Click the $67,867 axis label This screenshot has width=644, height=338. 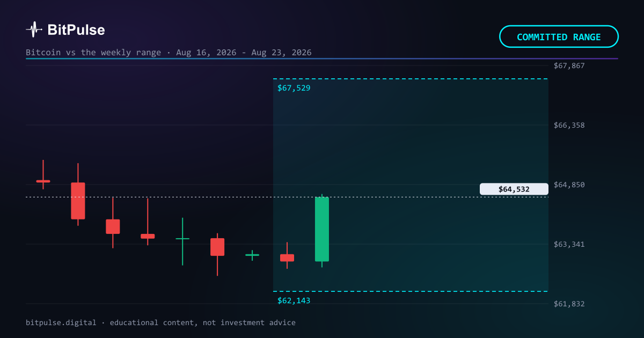tap(569, 65)
